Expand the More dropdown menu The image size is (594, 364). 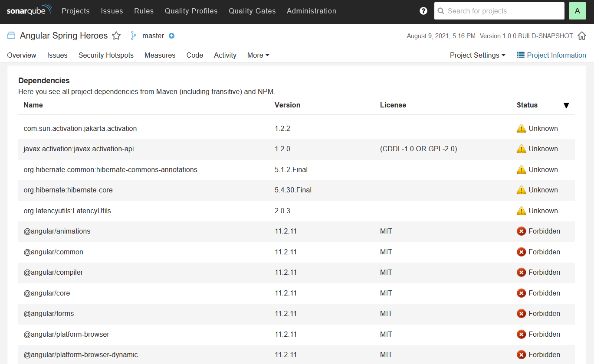[x=258, y=55]
